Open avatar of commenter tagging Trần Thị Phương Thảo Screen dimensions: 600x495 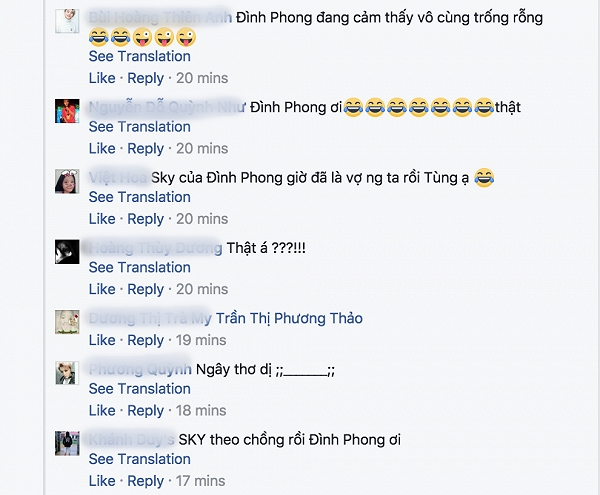click(67, 322)
